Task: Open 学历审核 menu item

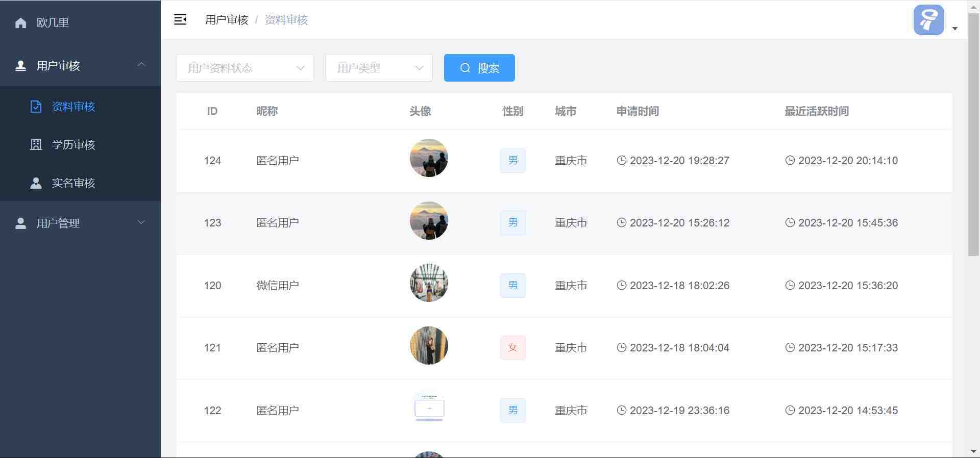Action: click(x=80, y=145)
